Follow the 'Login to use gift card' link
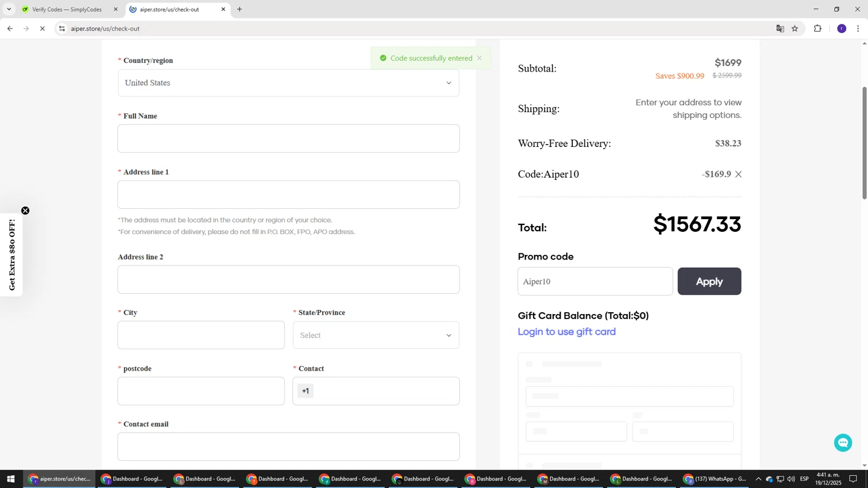 coord(567,332)
